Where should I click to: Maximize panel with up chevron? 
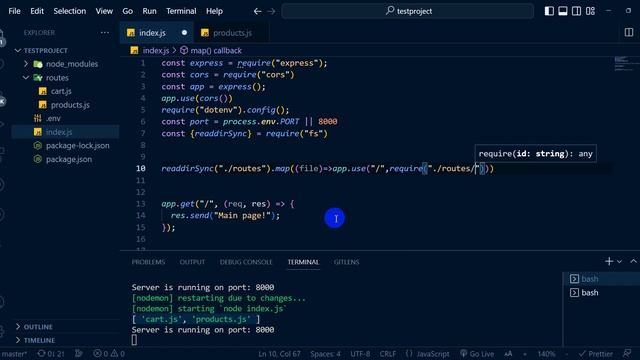[633, 261]
